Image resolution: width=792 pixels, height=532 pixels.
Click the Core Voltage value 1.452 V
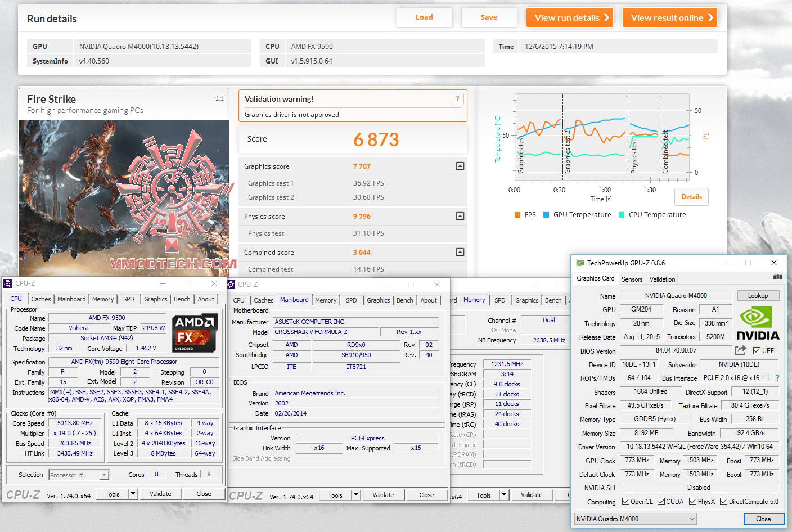tap(147, 349)
